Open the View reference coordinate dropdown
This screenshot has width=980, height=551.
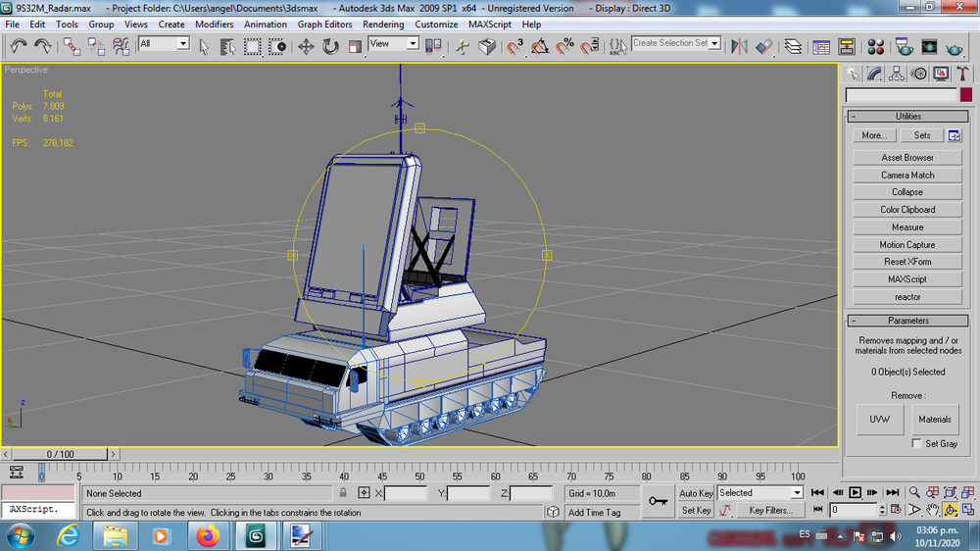coord(393,44)
